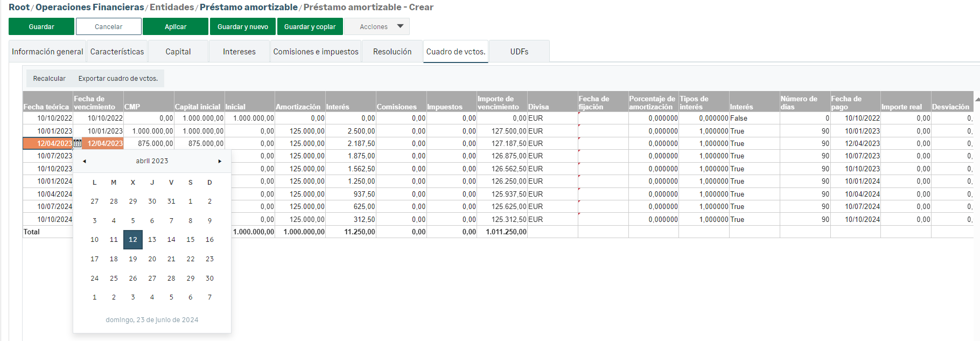Viewport: 980px width, 341px height.
Task: Click the calendar icon beside 12/04/2023
Action: (77, 143)
